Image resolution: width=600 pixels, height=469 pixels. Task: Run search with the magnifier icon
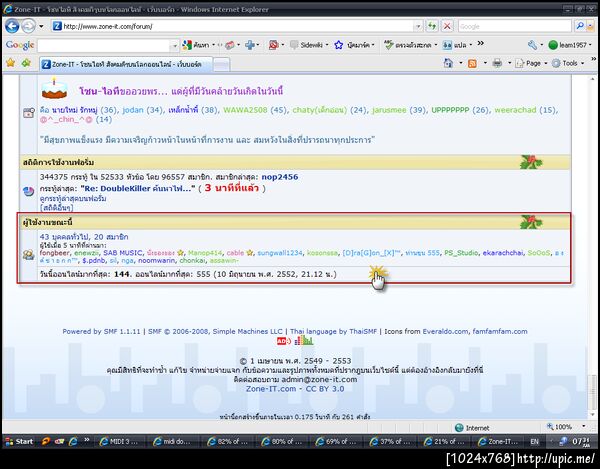(580, 26)
